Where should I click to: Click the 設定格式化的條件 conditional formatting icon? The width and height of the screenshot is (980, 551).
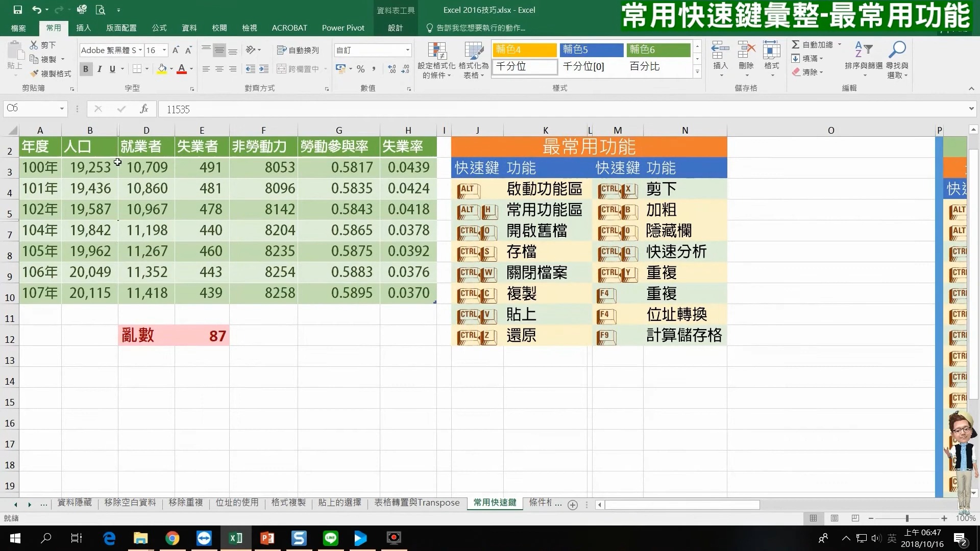(x=436, y=59)
